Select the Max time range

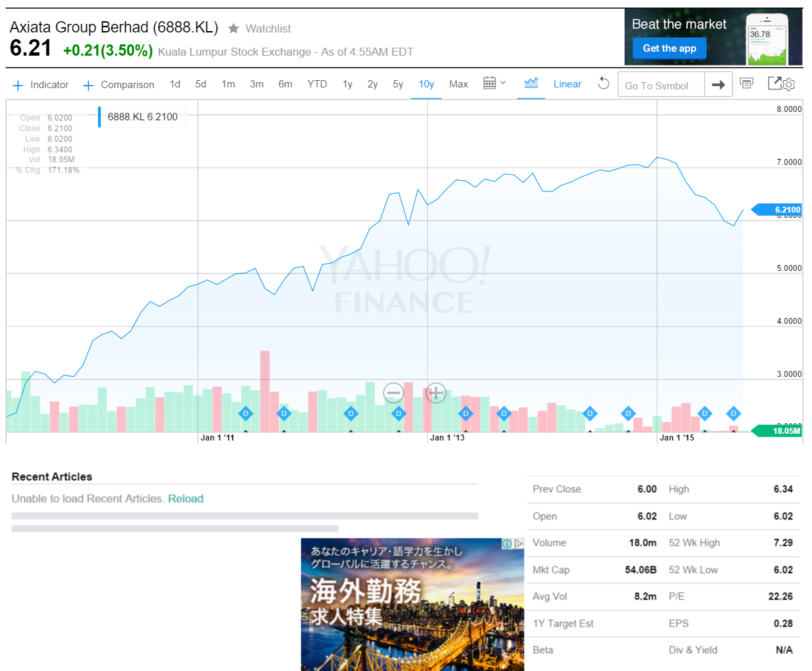click(458, 84)
